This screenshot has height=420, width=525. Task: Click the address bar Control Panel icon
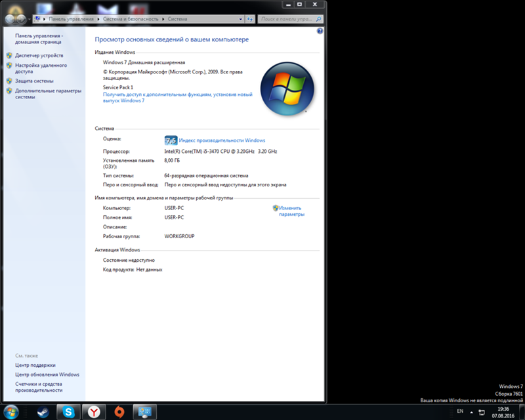click(x=37, y=19)
